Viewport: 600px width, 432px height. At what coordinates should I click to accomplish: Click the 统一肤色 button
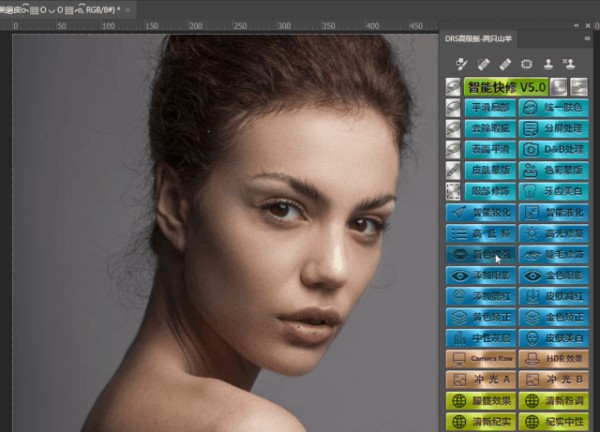click(x=553, y=108)
